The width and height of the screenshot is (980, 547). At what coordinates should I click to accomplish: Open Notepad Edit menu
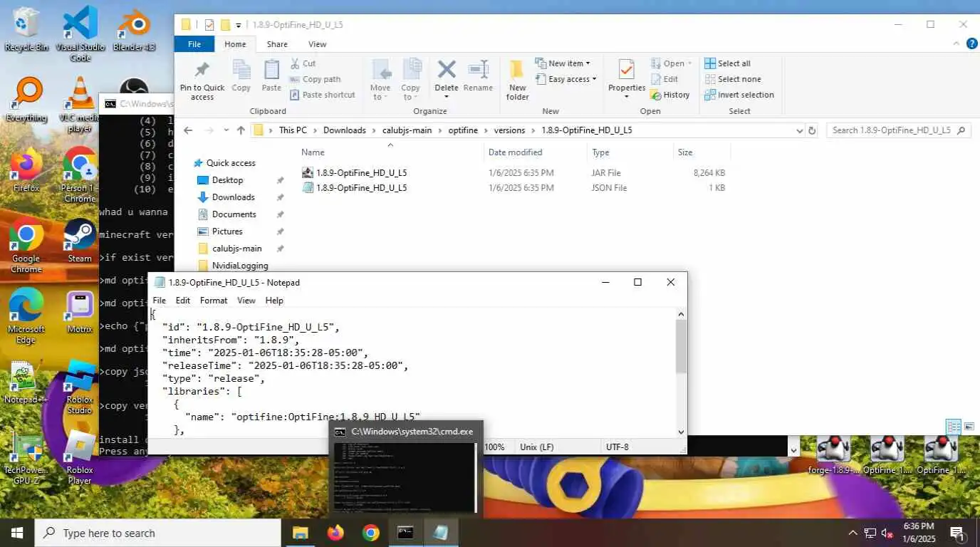pos(183,301)
